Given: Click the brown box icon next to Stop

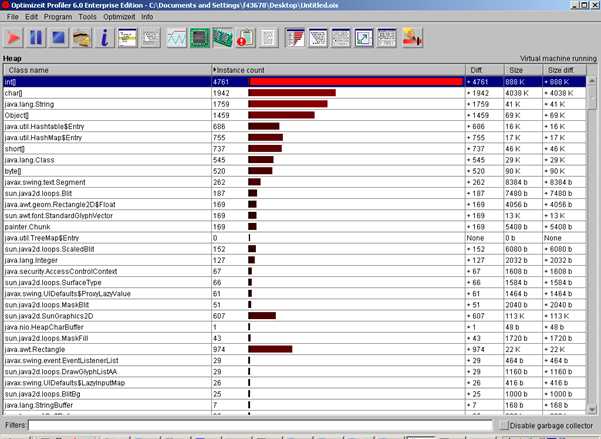Looking at the screenshot, I should [81, 38].
